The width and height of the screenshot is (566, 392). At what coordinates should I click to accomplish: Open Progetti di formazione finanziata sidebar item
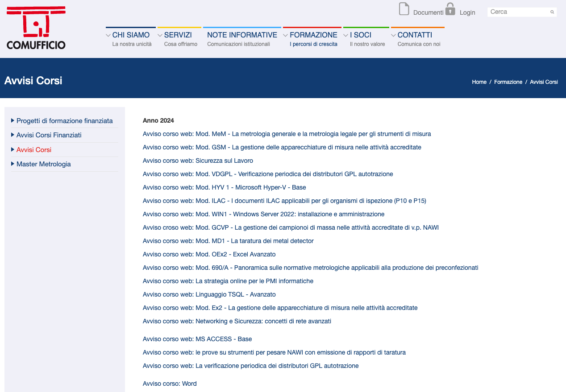65,121
